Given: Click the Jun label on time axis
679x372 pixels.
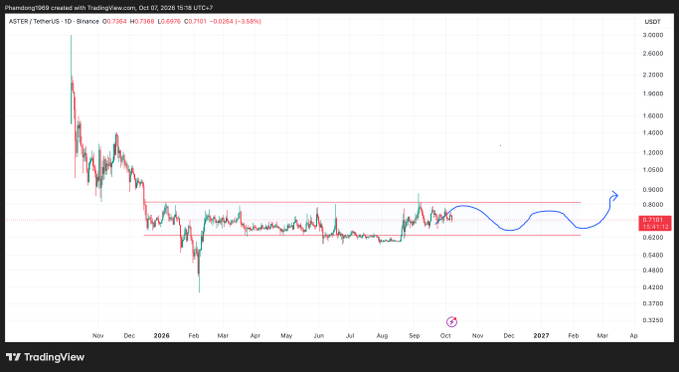Looking at the screenshot, I should [x=319, y=336].
